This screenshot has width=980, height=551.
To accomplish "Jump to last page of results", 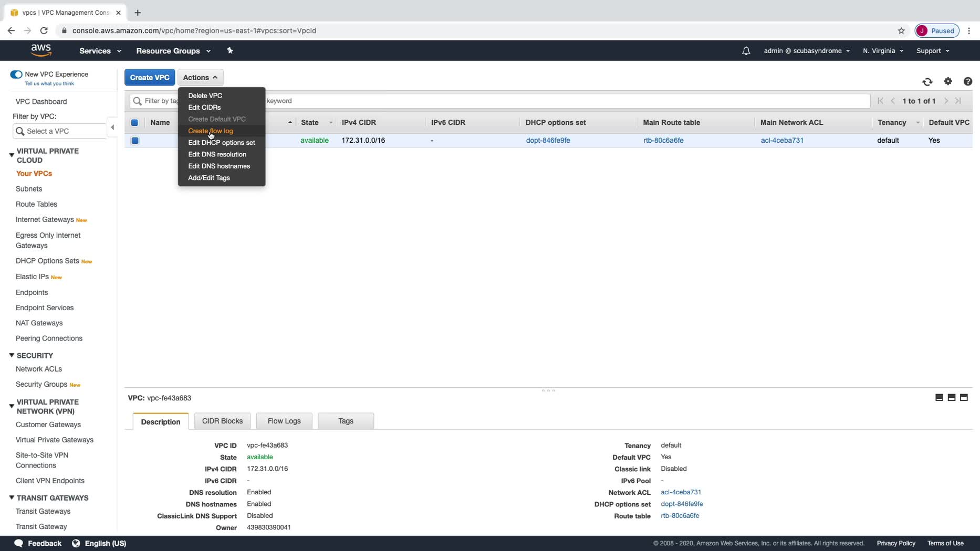I will click(958, 101).
